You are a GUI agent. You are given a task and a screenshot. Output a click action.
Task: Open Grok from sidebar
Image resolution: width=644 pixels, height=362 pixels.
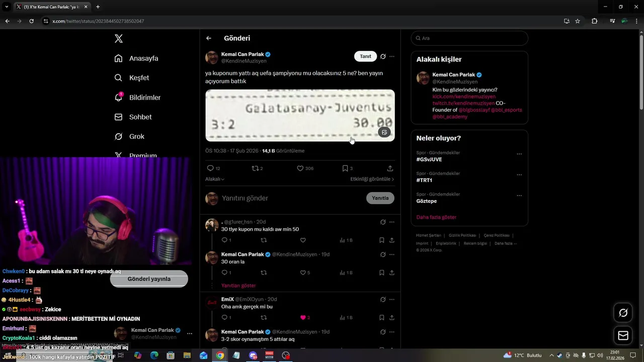coord(129,137)
